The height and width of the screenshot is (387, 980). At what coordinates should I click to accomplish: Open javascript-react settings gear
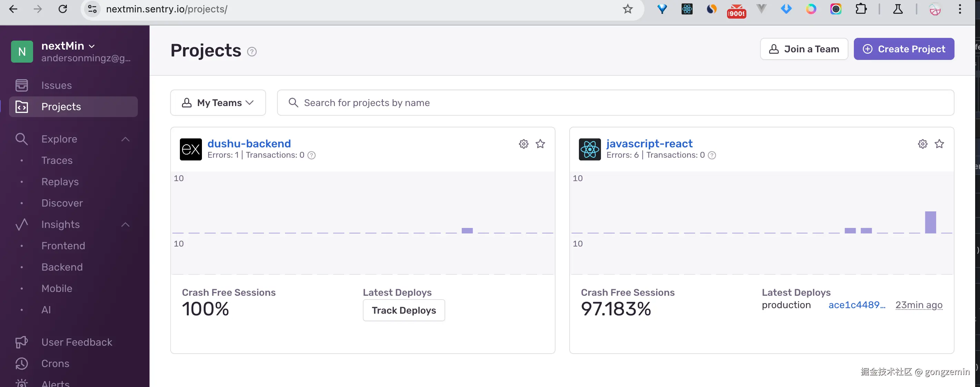pos(922,144)
